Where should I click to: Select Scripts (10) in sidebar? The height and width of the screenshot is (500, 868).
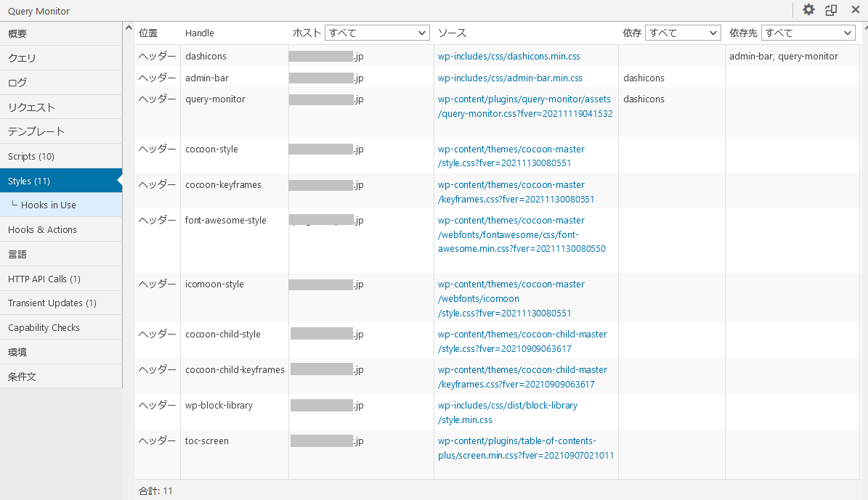coord(61,156)
